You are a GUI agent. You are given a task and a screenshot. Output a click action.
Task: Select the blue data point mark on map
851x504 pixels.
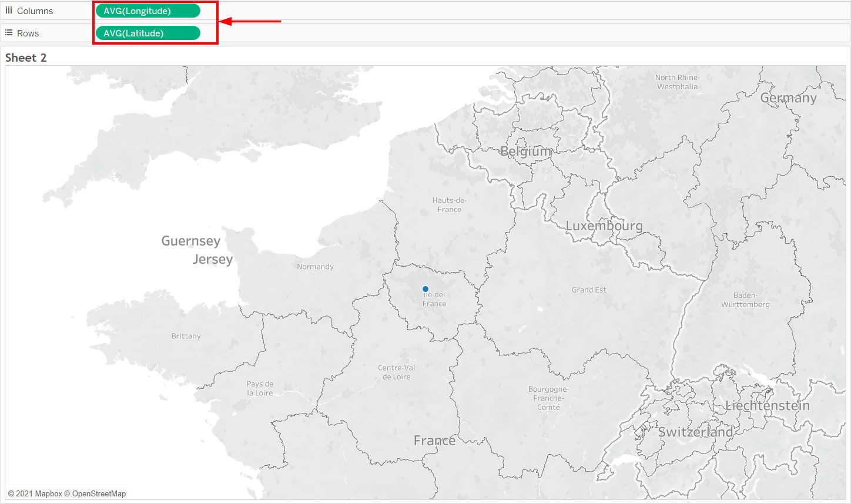tap(425, 289)
